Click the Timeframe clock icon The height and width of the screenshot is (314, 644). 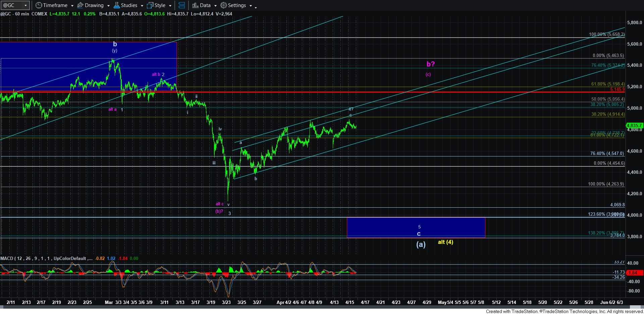coord(39,5)
